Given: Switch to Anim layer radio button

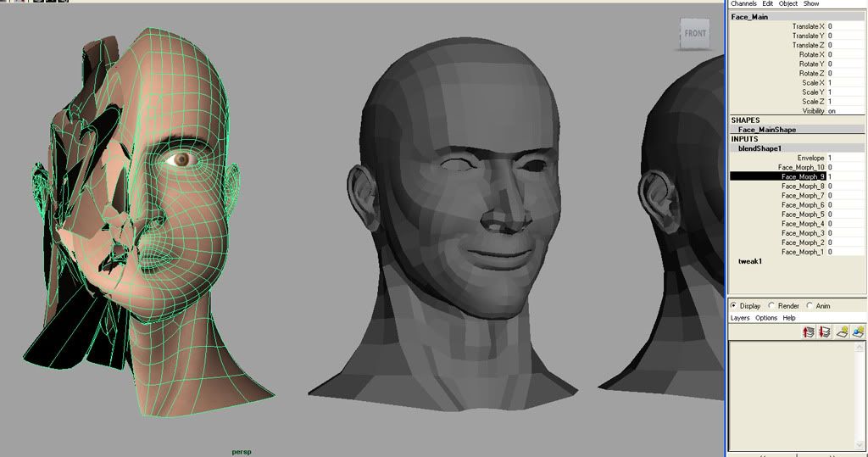Looking at the screenshot, I should click(810, 305).
